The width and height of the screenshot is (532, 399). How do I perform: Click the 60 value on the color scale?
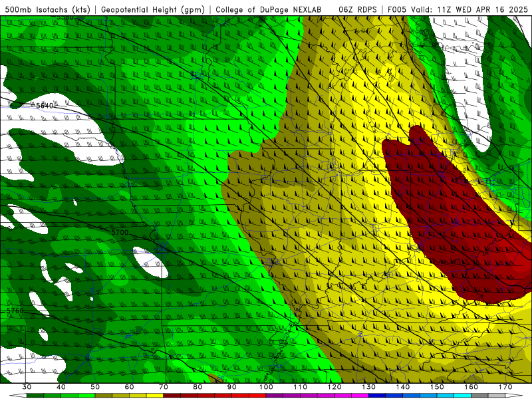click(x=129, y=387)
